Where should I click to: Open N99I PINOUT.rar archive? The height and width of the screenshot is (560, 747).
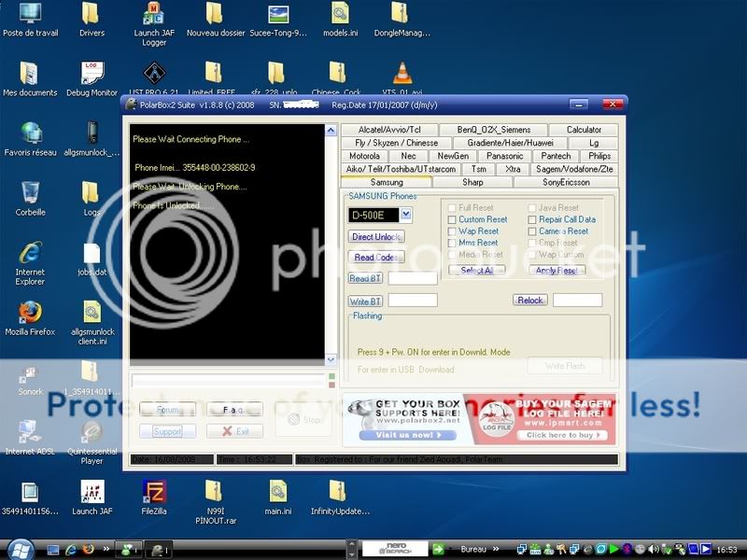(216, 502)
